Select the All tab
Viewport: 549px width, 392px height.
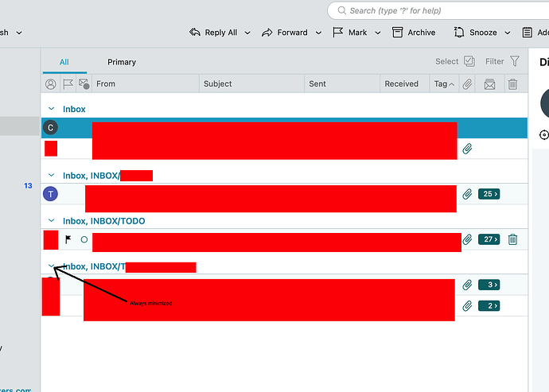point(64,62)
